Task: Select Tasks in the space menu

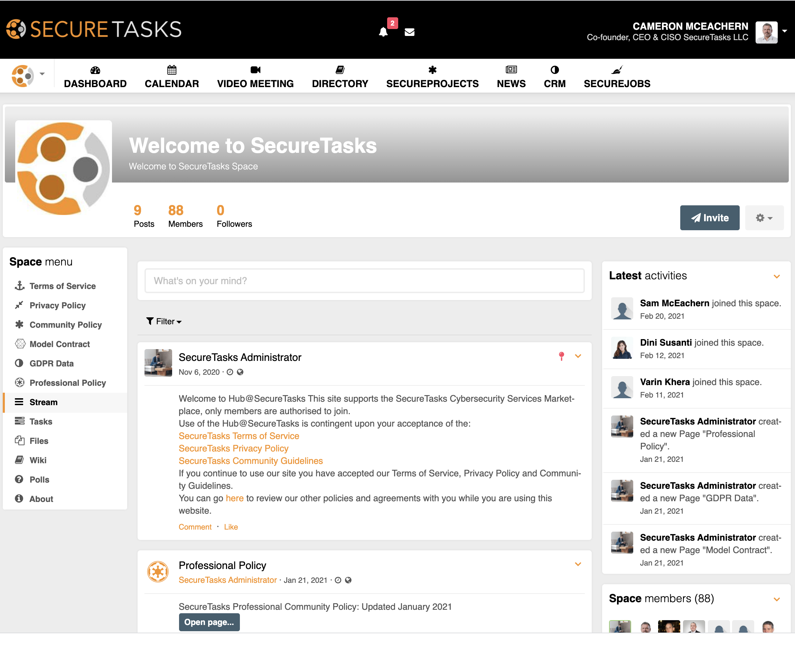Action: point(41,421)
